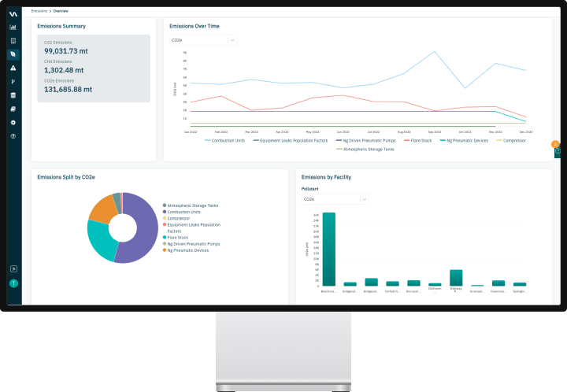Toggle Ng Driven Pneumatic Pumps line legend
Screen dimensions: 567x392
click(366, 141)
